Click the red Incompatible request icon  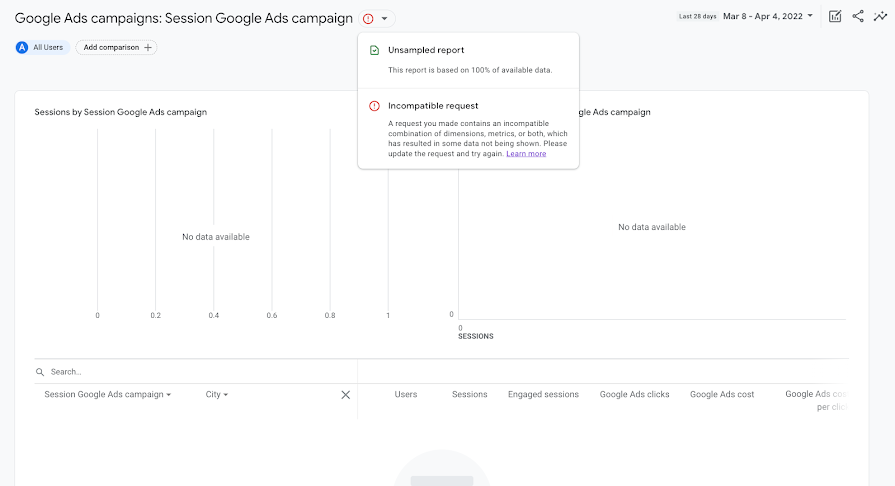374,106
